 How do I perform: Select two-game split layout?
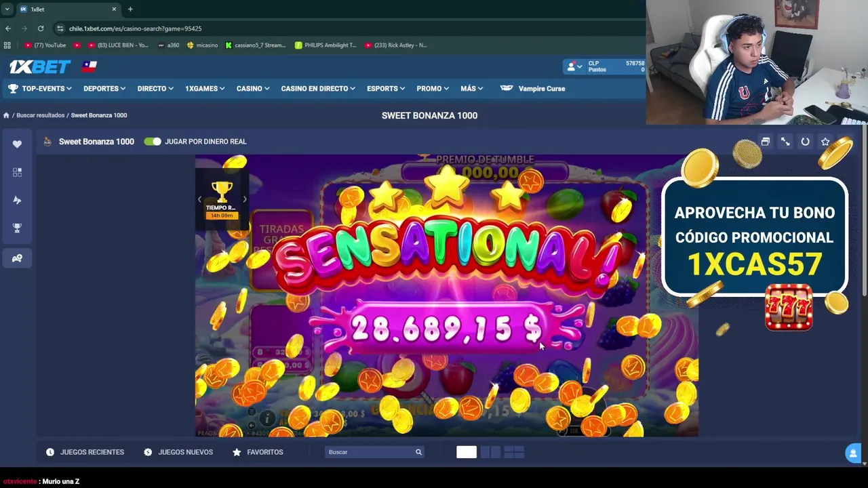pyautogui.click(x=491, y=452)
